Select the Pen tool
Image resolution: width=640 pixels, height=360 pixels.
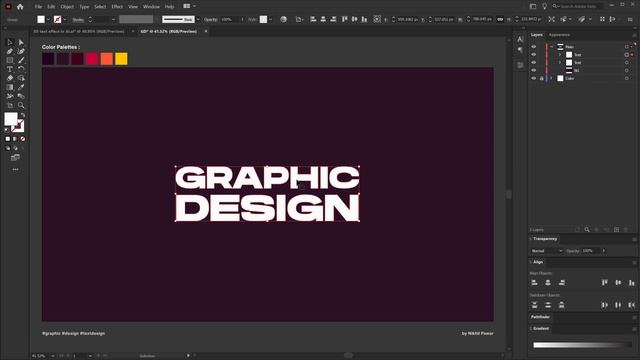pyautogui.click(x=10, y=51)
